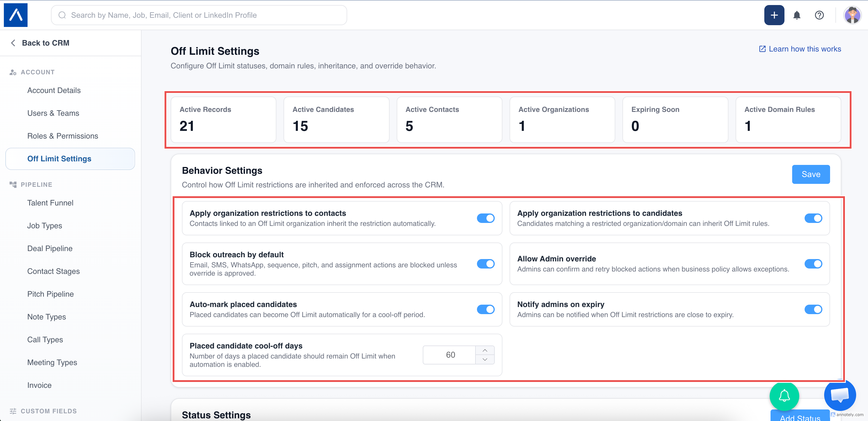Click the back arrow beside Back to CRM

pos(13,43)
